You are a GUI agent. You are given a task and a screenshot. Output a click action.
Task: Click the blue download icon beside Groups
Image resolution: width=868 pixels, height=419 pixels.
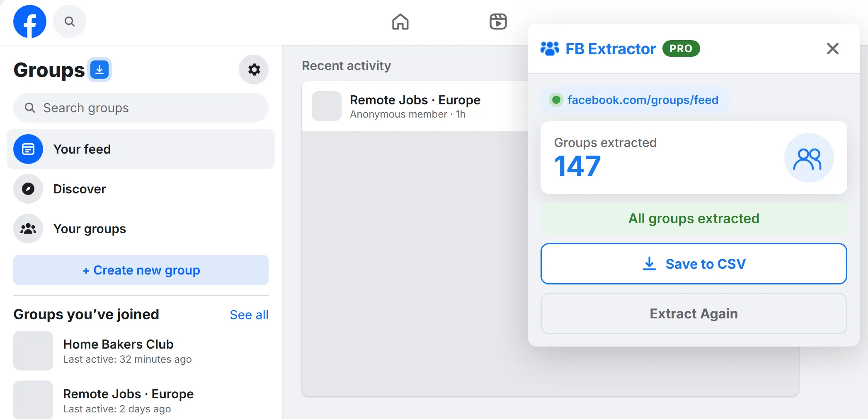(x=99, y=70)
